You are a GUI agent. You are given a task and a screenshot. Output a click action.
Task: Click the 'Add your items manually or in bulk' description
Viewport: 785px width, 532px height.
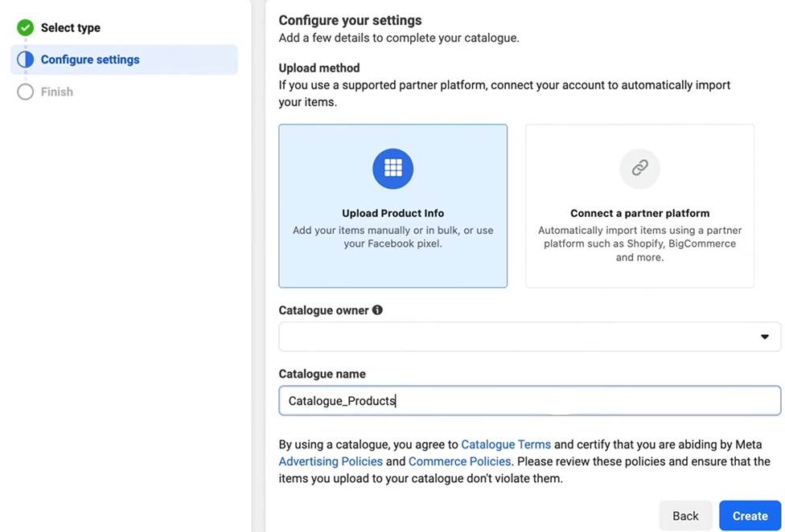tap(393, 237)
